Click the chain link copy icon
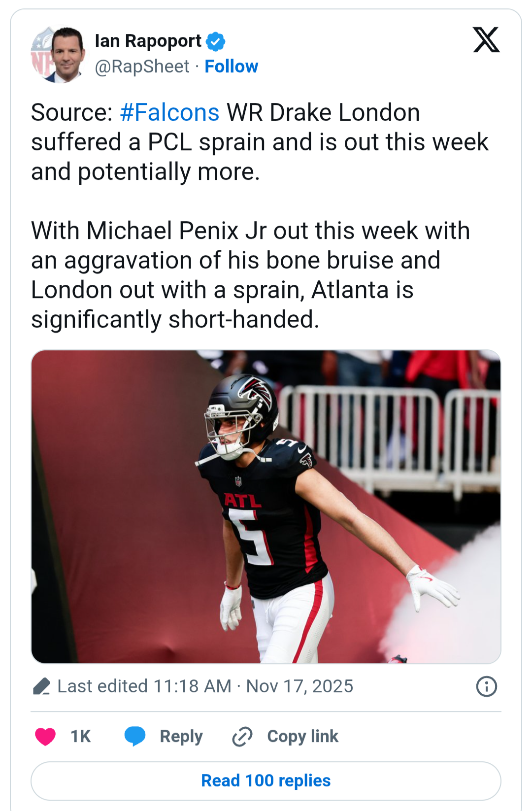Viewport: 532px width, 811px height. coord(242,736)
